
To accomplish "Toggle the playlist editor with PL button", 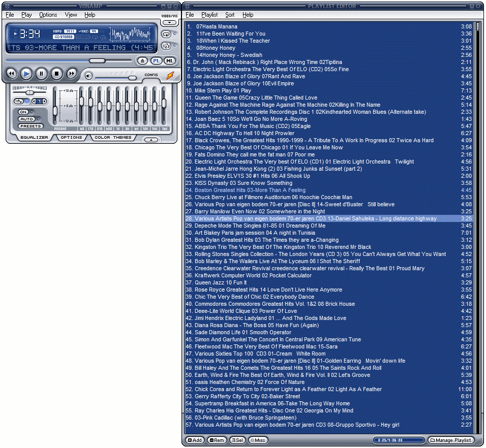I will pos(157,60).
